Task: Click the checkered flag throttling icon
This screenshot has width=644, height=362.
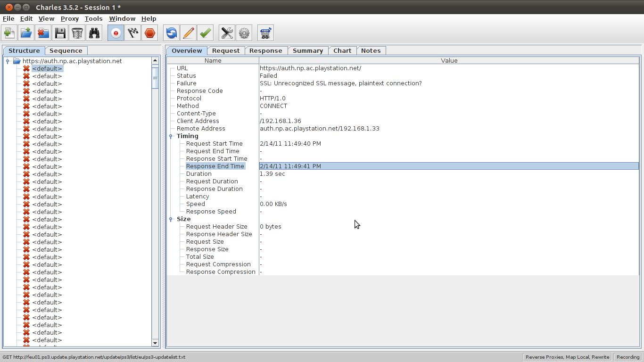Action: (x=133, y=33)
